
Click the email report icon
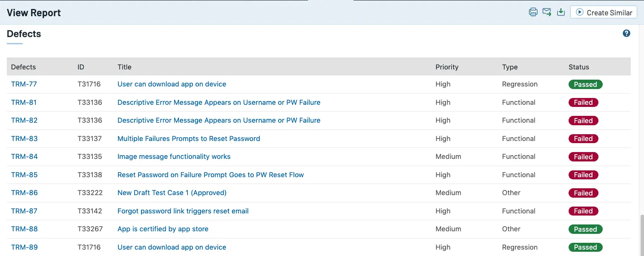pos(547,12)
